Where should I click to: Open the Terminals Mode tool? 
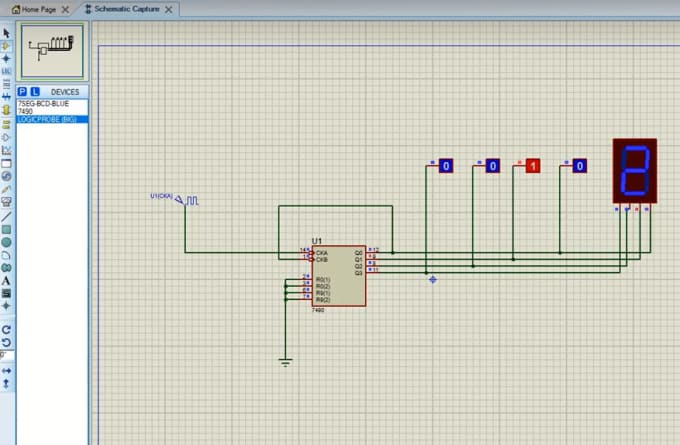(x=6, y=125)
